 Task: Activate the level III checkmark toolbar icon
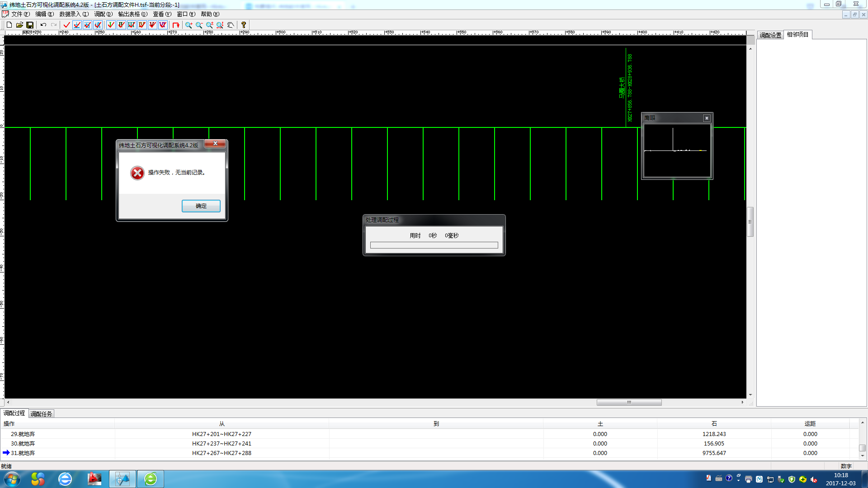tap(132, 25)
